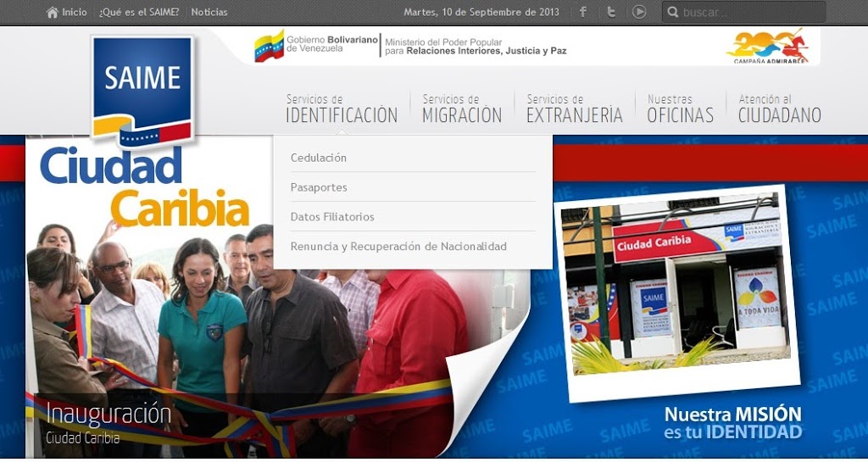868x462 pixels.
Task: Open Servicios de Identificación menu
Action: (x=342, y=109)
